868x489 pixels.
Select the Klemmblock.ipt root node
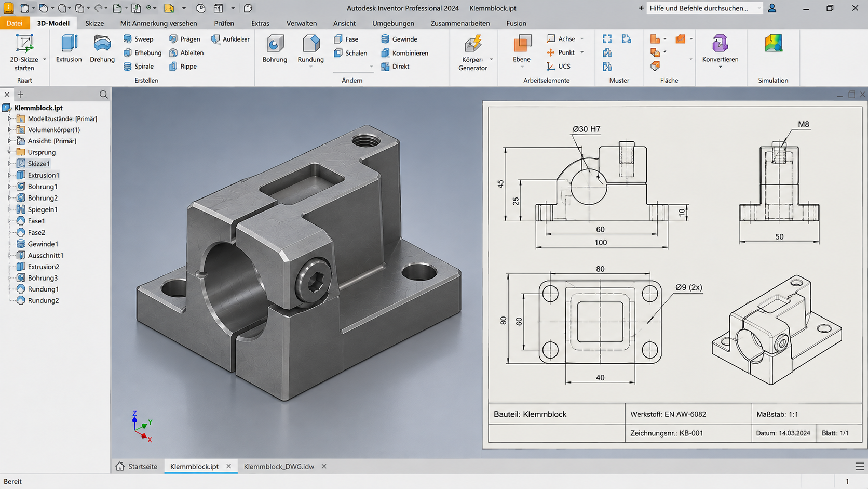38,108
